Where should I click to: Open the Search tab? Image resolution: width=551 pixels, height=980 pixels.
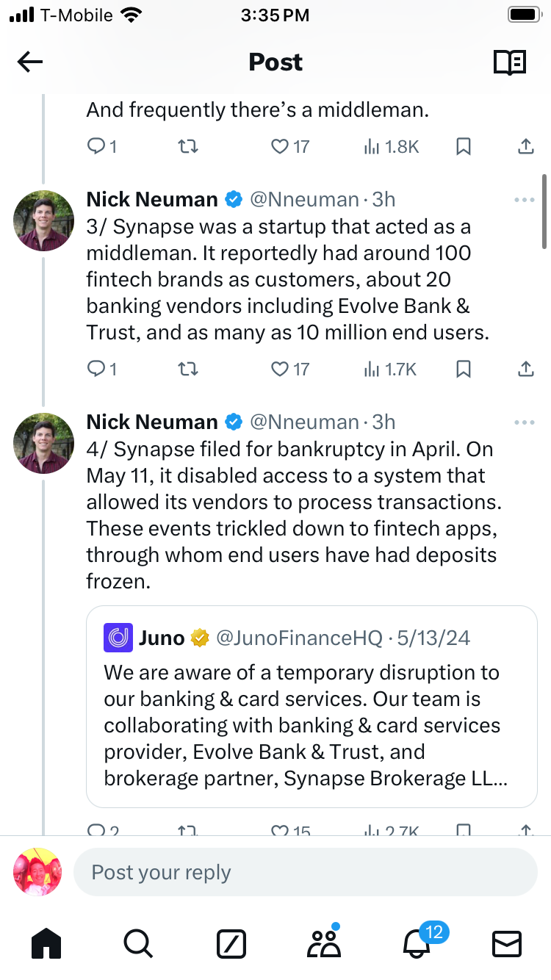tap(137, 943)
